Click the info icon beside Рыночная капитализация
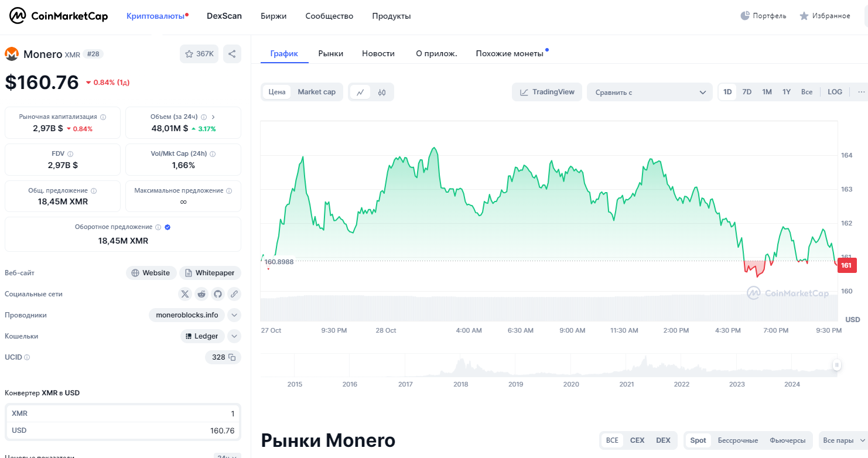Image resolution: width=868 pixels, height=458 pixels. point(103,117)
